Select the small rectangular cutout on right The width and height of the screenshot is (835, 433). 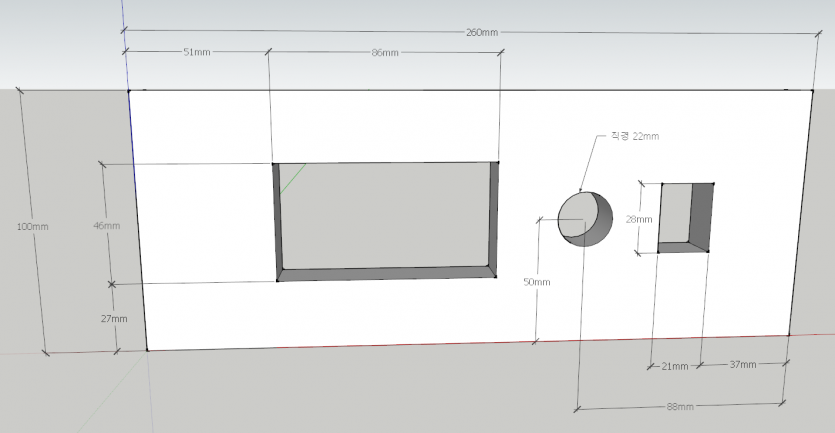686,217
